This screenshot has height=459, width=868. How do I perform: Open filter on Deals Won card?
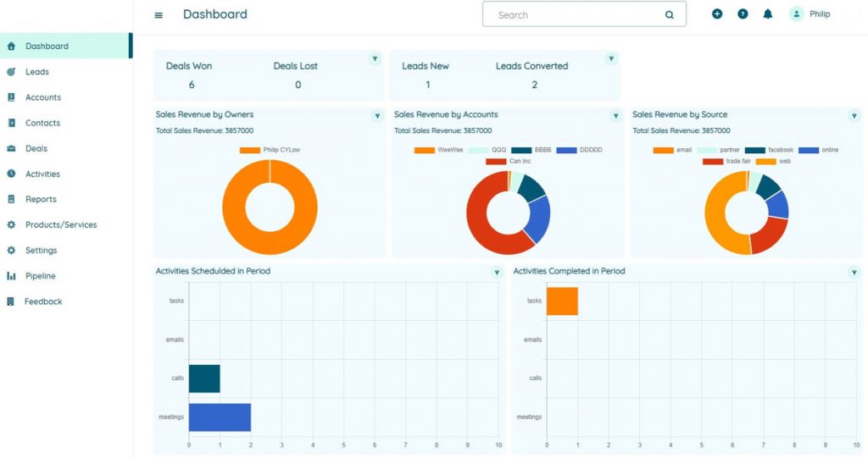375,58
